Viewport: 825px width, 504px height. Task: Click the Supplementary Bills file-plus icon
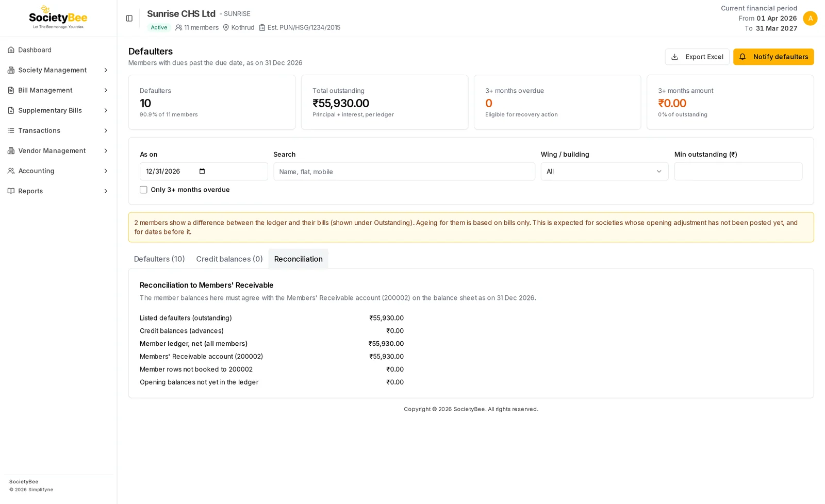click(11, 110)
